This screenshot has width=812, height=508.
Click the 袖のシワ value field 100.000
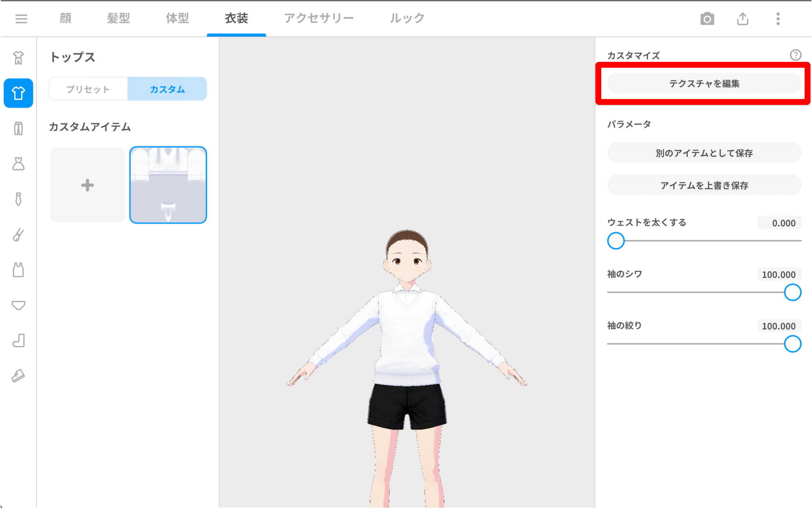tap(779, 274)
